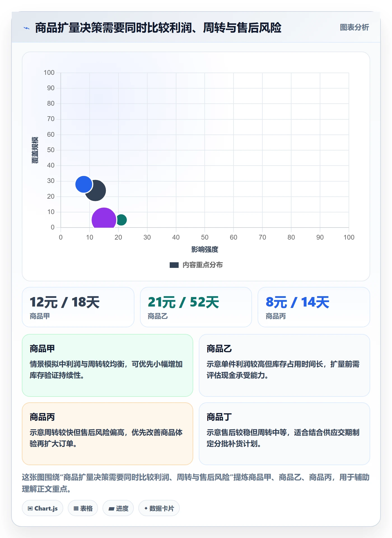Toggle the 内容重点分布 legend swatch
This screenshot has height=538, width=392.
tap(174, 265)
